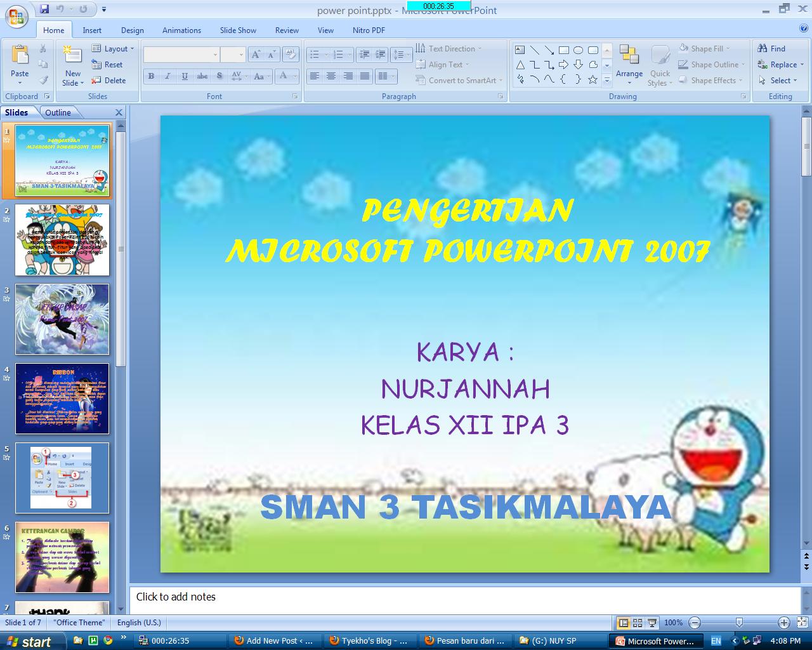Toggle Underline formatting
Image resolution: width=812 pixels, height=650 pixels.
[x=185, y=76]
